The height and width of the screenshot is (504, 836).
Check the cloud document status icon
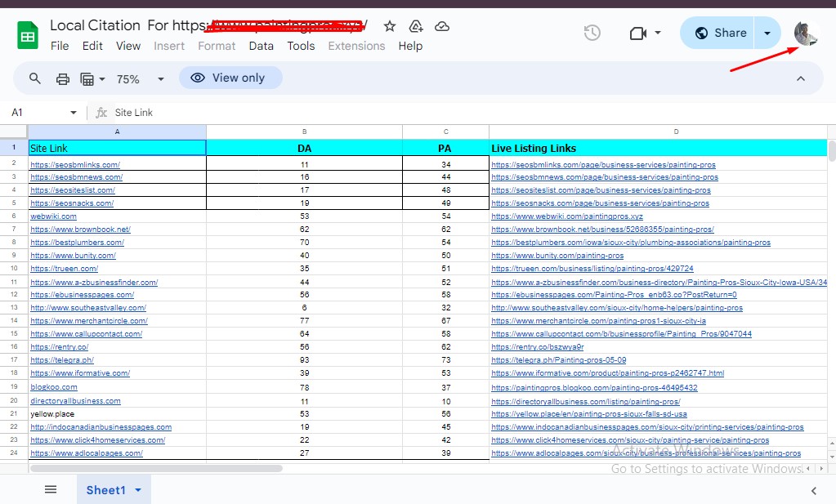coord(442,26)
